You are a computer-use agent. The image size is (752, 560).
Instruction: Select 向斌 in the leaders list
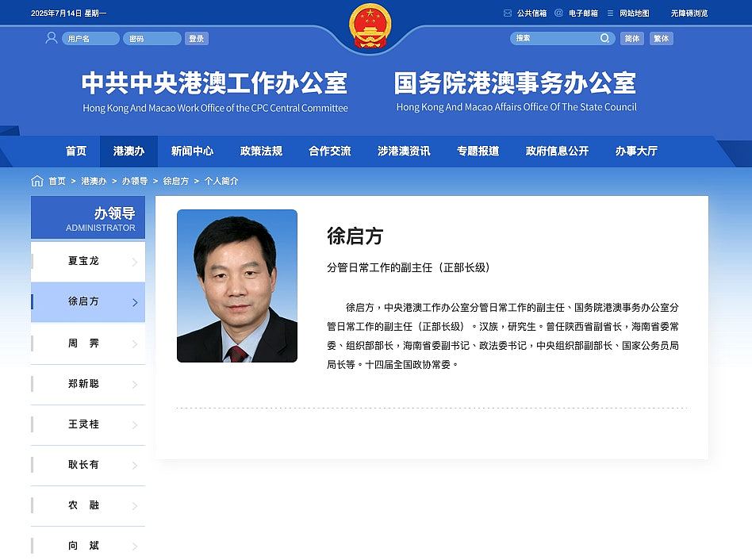(x=88, y=545)
